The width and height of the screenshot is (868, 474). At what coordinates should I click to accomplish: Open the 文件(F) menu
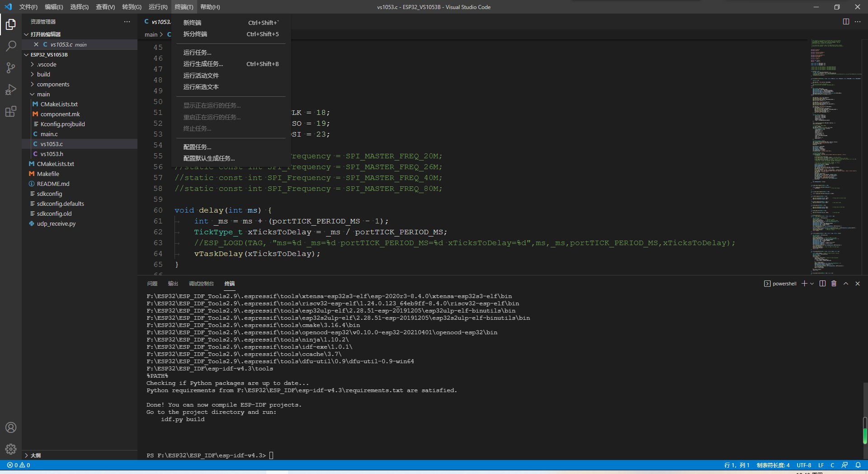[28, 7]
